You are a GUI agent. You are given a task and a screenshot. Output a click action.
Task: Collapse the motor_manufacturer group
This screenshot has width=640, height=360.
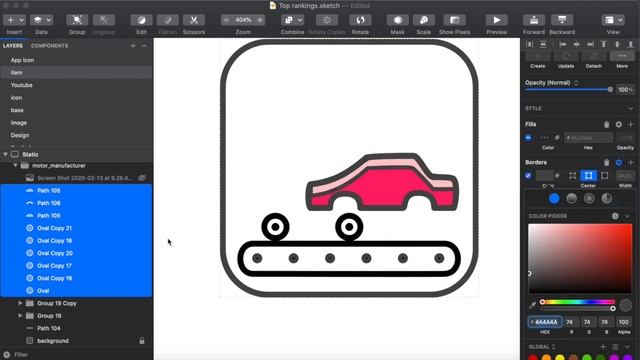16,165
